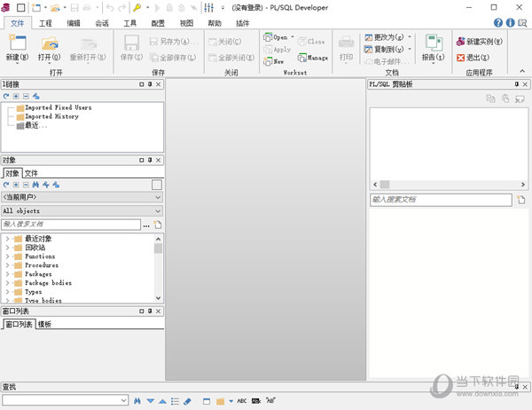Click the empty square box in 对象 toolbar
The width and height of the screenshot is (532, 410).
pyautogui.click(x=157, y=185)
